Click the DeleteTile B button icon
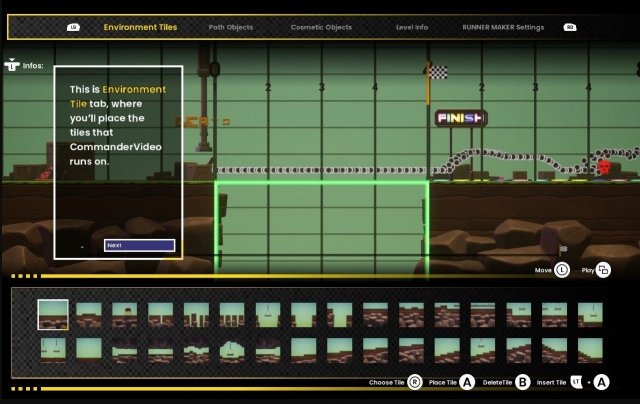The height and width of the screenshot is (404, 640). [522, 382]
